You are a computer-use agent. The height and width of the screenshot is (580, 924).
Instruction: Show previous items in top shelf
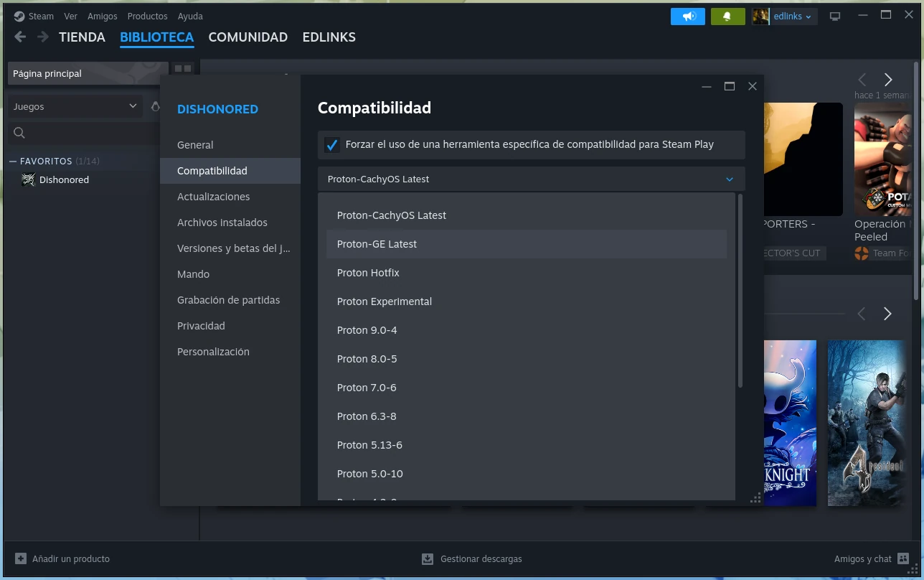click(x=862, y=79)
